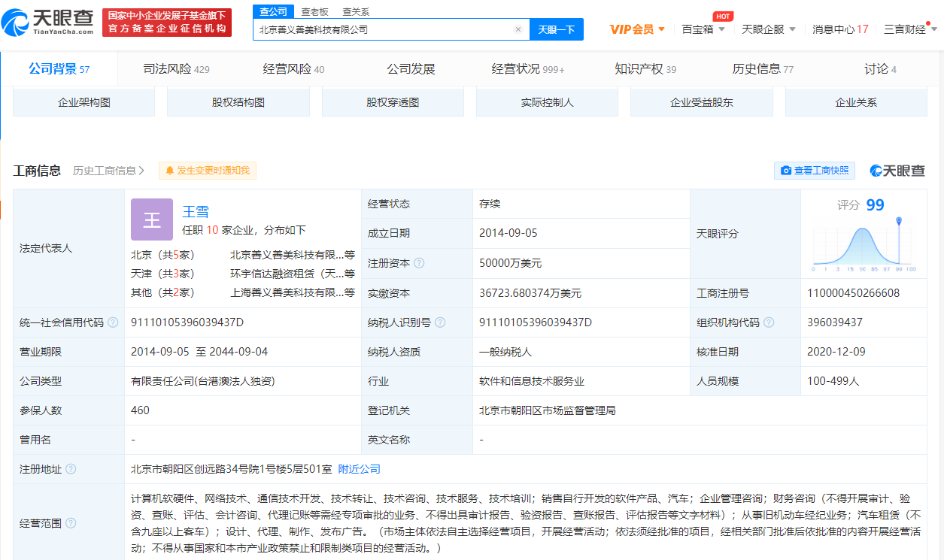
Task: Expand the VIP会员 dropdown
Action: [x=637, y=29]
